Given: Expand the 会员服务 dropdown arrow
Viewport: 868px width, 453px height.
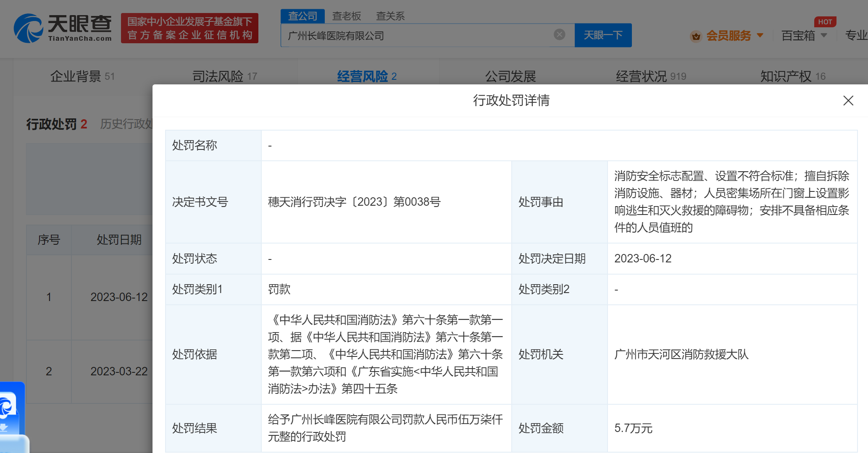Looking at the screenshot, I should coord(760,36).
